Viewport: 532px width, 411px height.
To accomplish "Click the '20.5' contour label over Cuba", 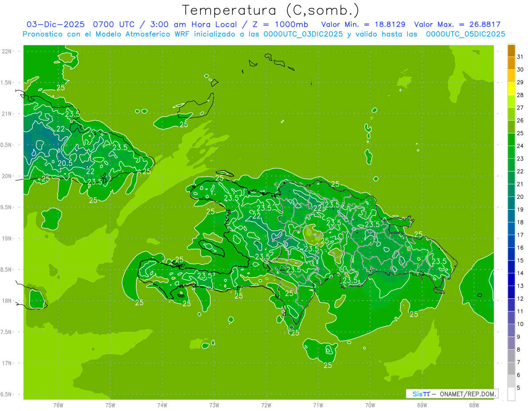I will [x=65, y=163].
